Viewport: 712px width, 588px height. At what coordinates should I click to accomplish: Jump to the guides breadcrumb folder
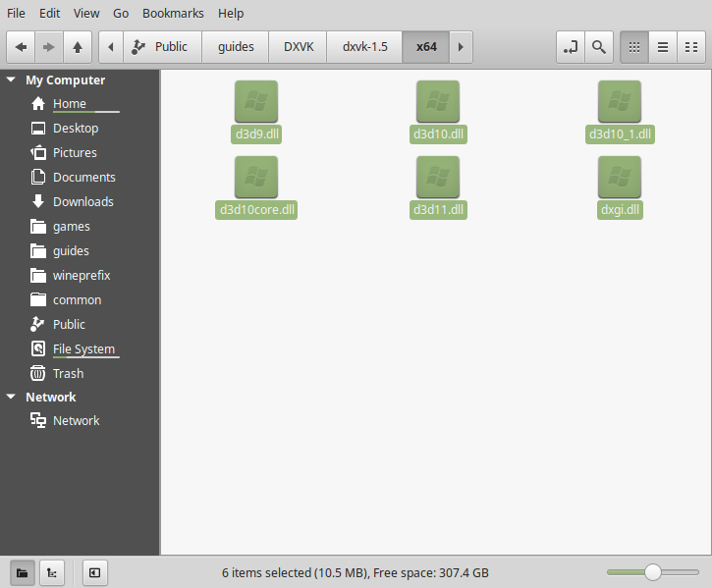[x=236, y=47]
